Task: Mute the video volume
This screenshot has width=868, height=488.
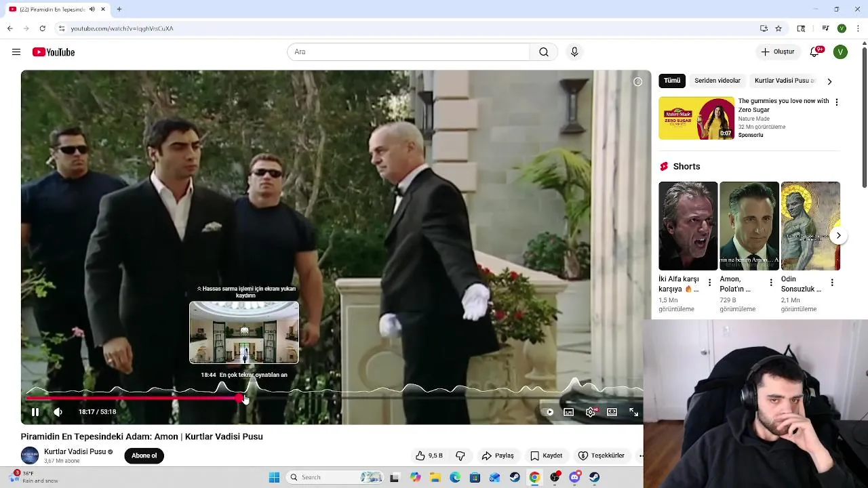Action: (58, 411)
